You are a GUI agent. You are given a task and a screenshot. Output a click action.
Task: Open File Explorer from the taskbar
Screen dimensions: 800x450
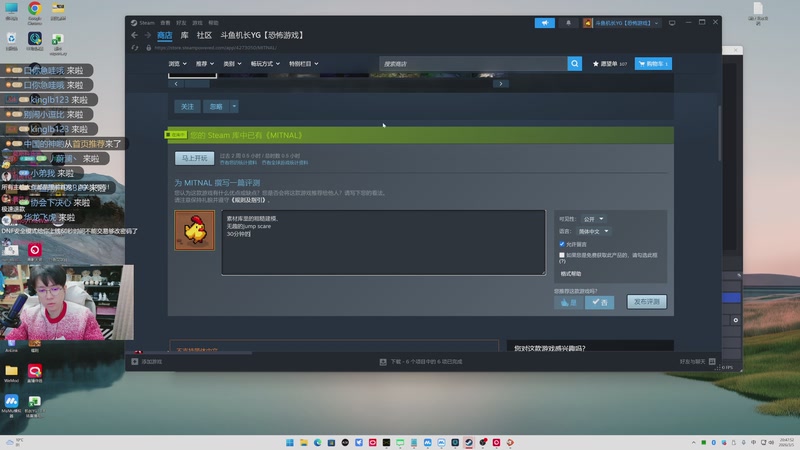click(304, 442)
